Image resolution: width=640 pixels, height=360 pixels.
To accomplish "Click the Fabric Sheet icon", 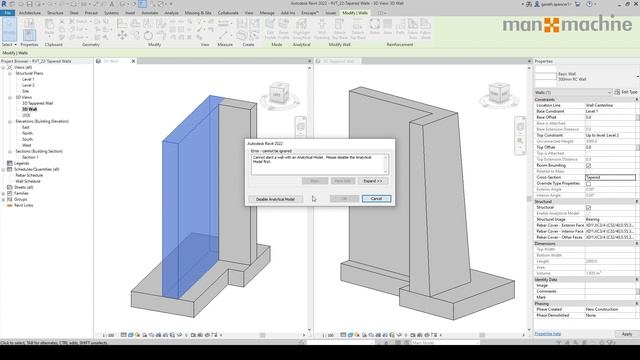I will (x=425, y=29).
